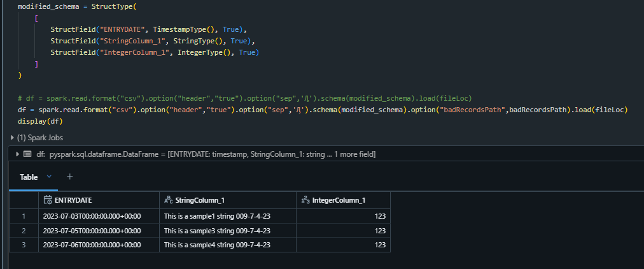
Task: Expand the df DataFrame schema arrow
Action: click(17, 154)
